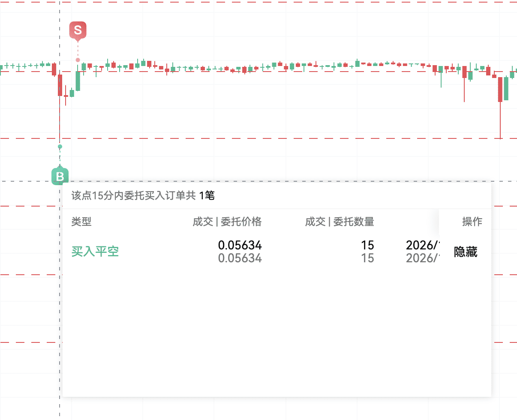Click the 成交 | 委托价格 column header
This screenshot has height=420, width=517.
(227, 222)
